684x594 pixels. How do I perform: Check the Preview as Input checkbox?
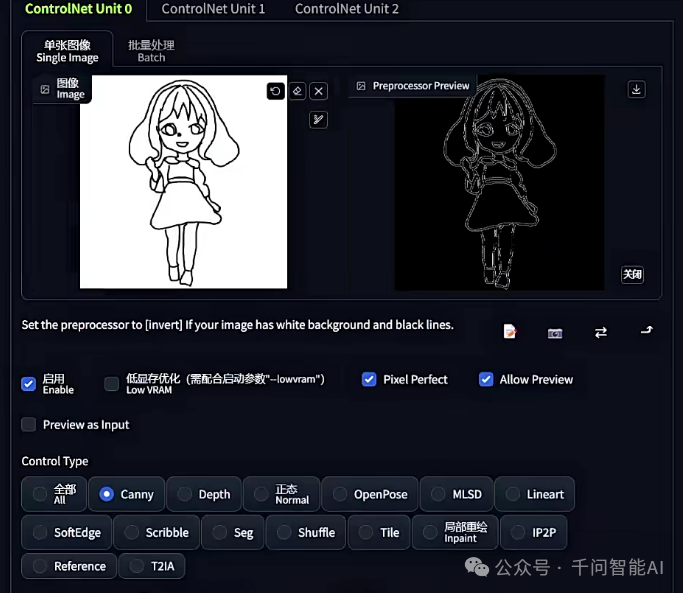(x=28, y=424)
